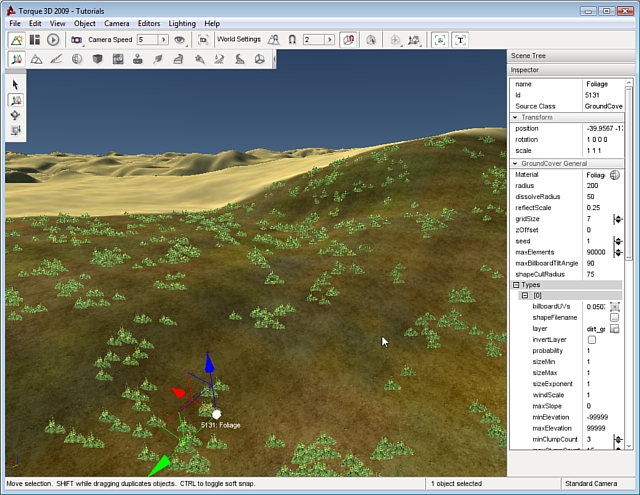Toggle the invertLayer checkbox
This screenshot has height=495, width=640.
click(591, 340)
